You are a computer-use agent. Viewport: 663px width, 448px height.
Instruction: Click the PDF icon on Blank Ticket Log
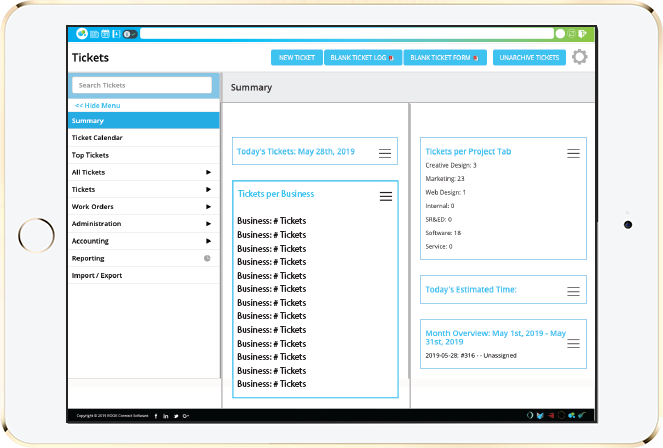[391, 58]
